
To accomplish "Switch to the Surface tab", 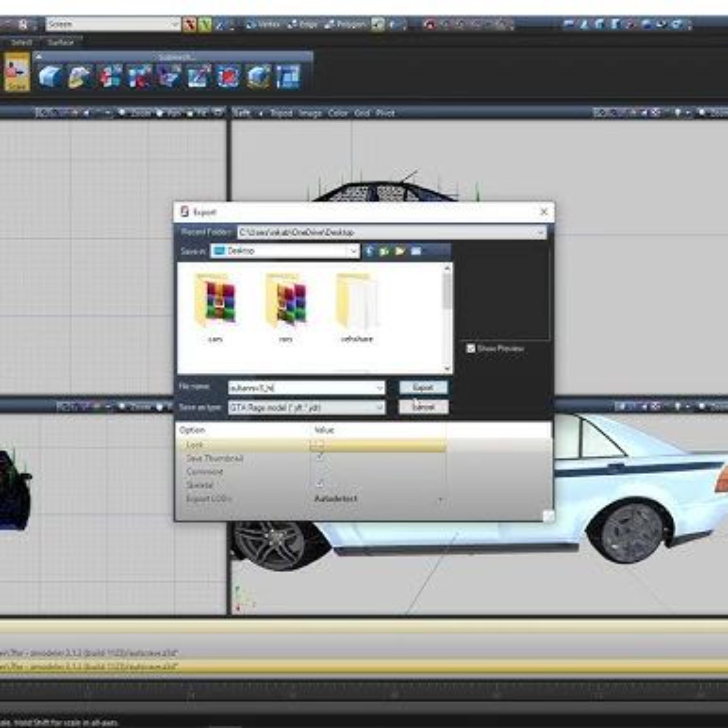I will click(x=61, y=42).
